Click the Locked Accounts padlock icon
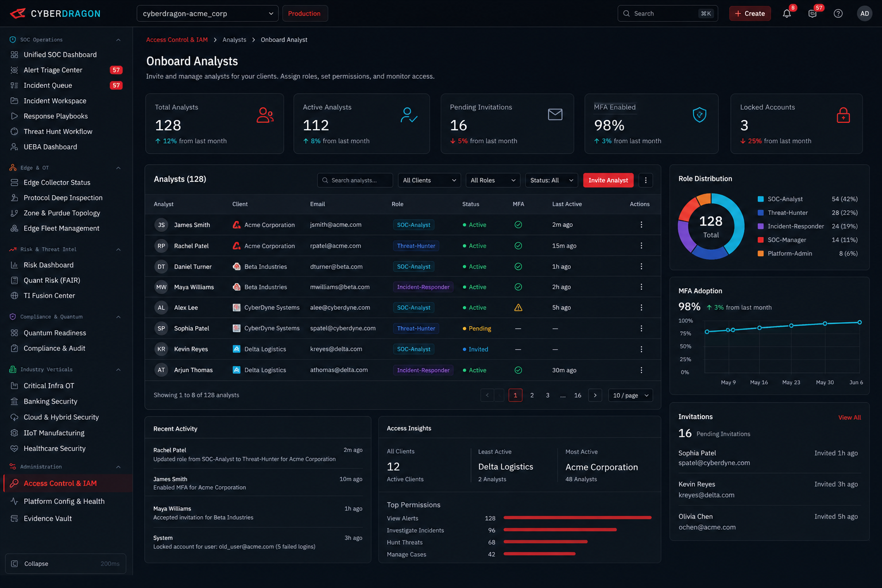 [x=843, y=115]
